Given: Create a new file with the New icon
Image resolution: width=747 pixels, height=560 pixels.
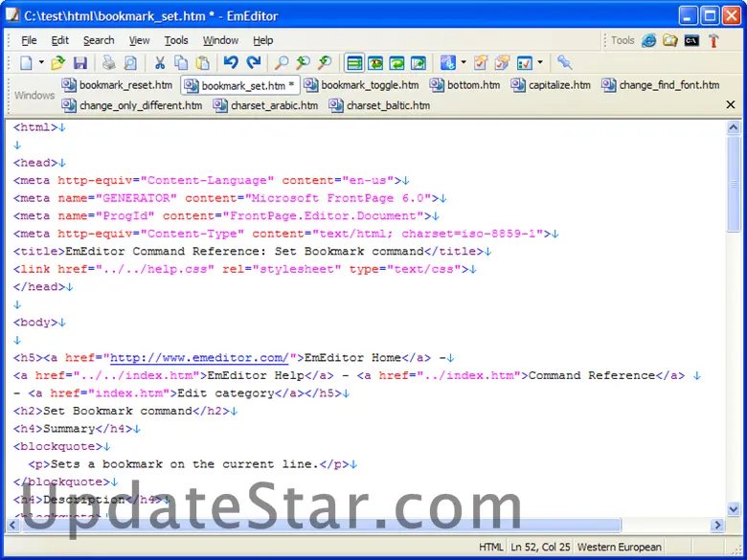Looking at the screenshot, I should tap(27, 63).
